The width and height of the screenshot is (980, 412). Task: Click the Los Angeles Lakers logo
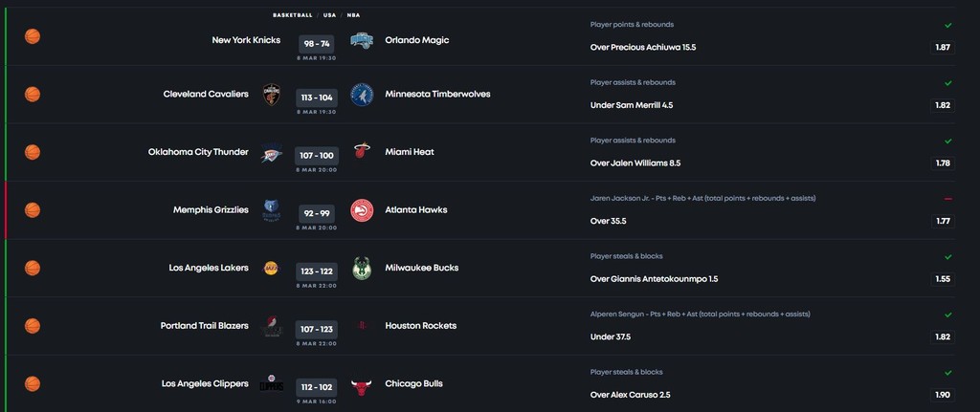click(x=271, y=268)
